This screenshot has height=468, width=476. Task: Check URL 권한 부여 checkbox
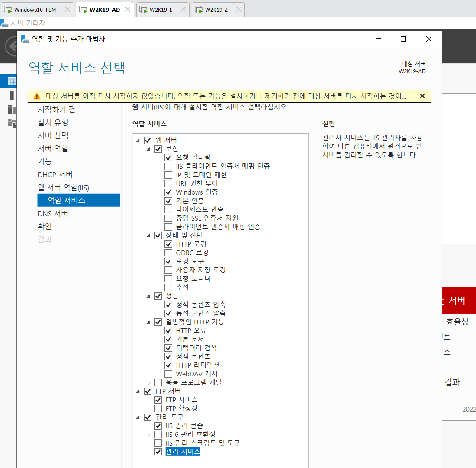(168, 184)
